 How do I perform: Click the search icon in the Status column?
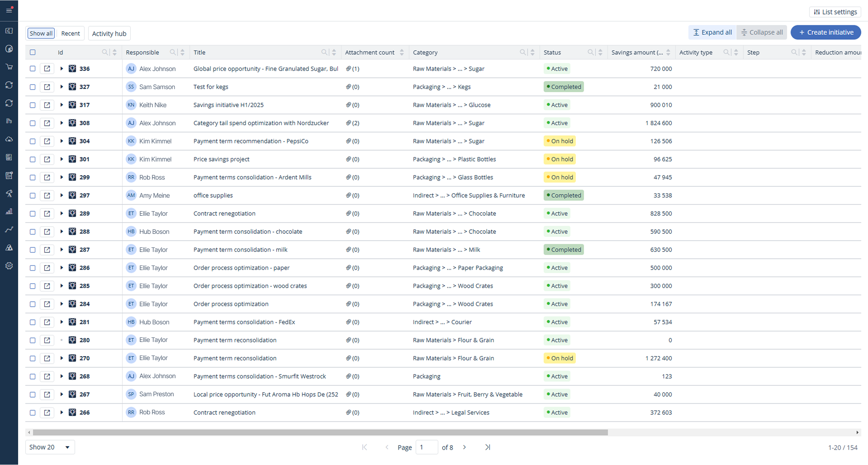590,52
